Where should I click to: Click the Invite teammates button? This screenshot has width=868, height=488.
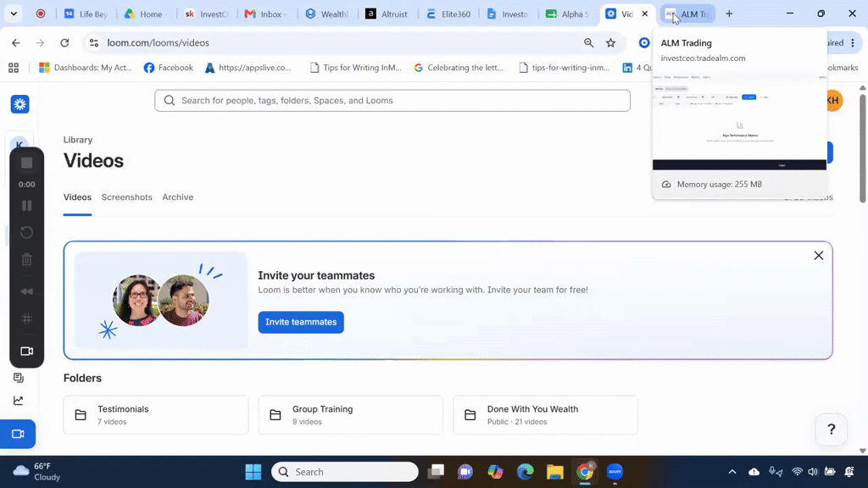click(301, 322)
